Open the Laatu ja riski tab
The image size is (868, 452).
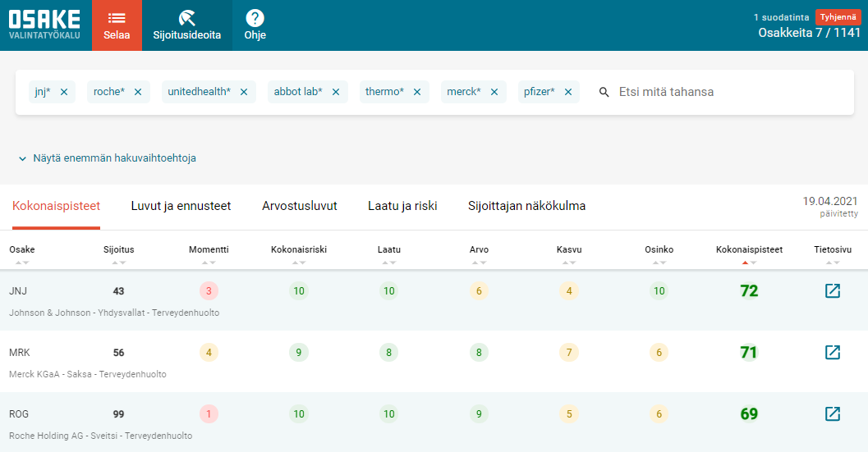(402, 206)
